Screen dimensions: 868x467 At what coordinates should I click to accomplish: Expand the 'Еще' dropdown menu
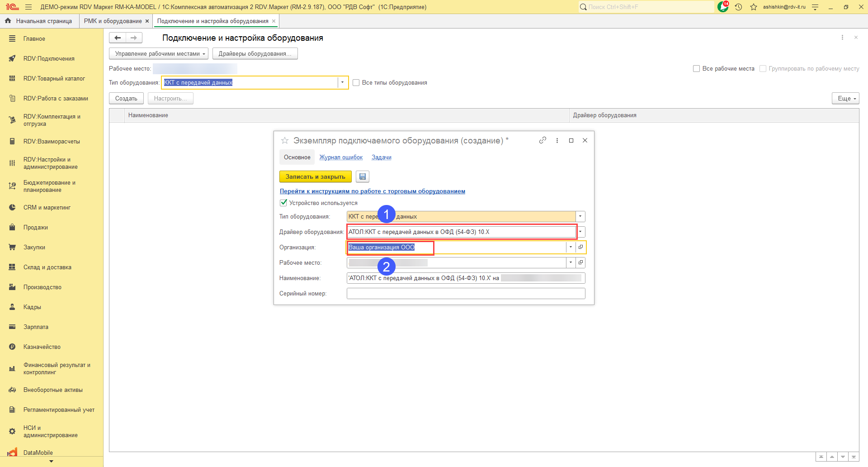click(845, 98)
